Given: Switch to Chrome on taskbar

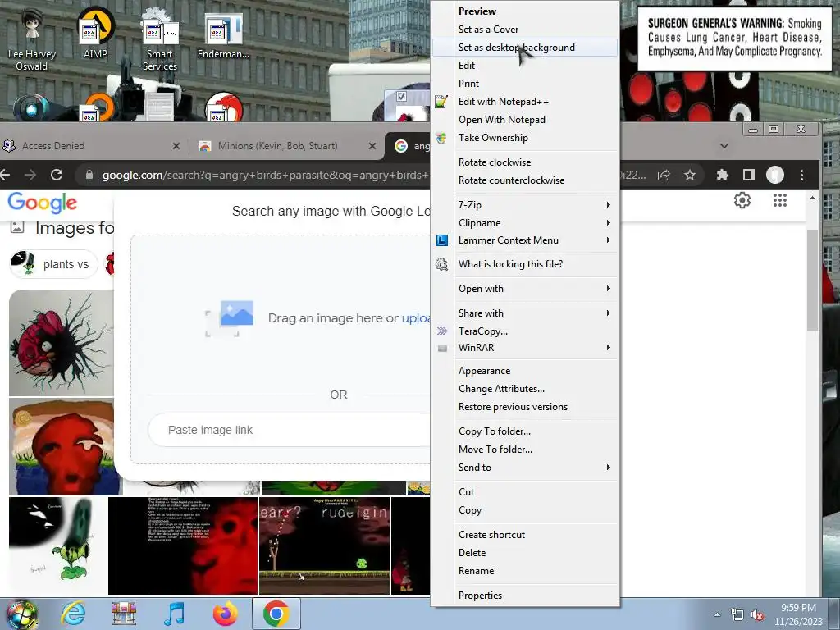Looking at the screenshot, I should pyautogui.click(x=276, y=614).
